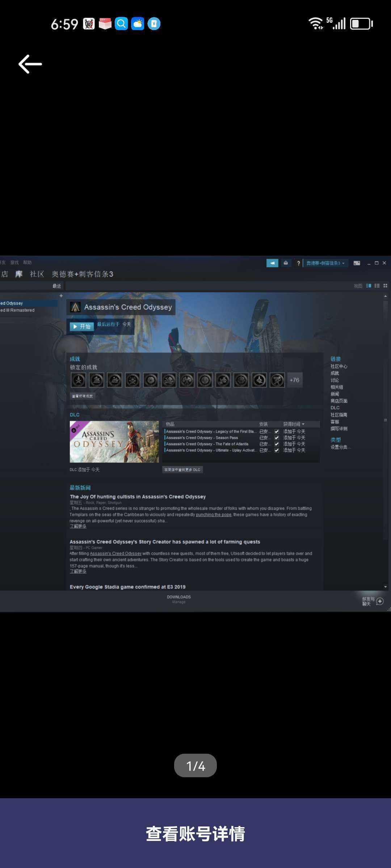
Task: Click the tenth locked achievement icon
Action: 241,380
